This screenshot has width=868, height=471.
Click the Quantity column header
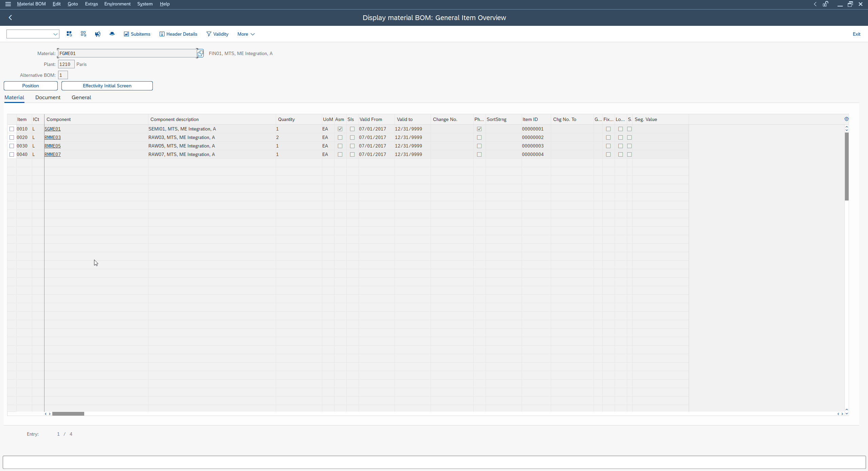click(299, 119)
